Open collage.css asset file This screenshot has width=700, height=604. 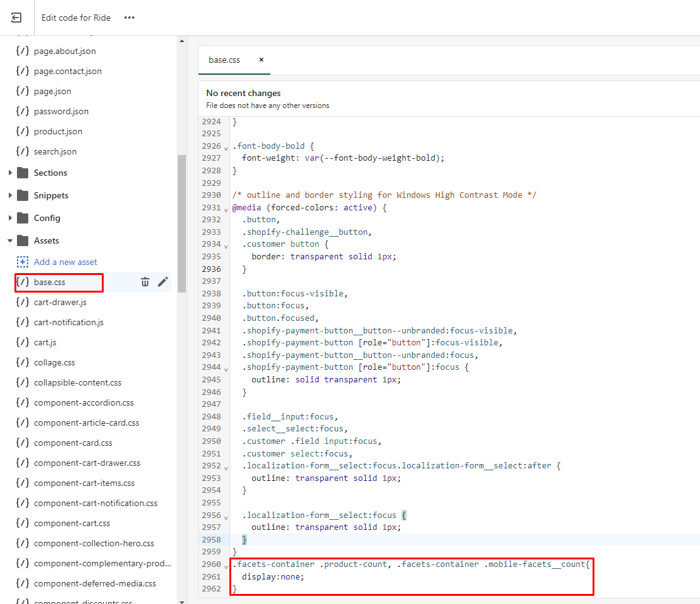click(55, 362)
